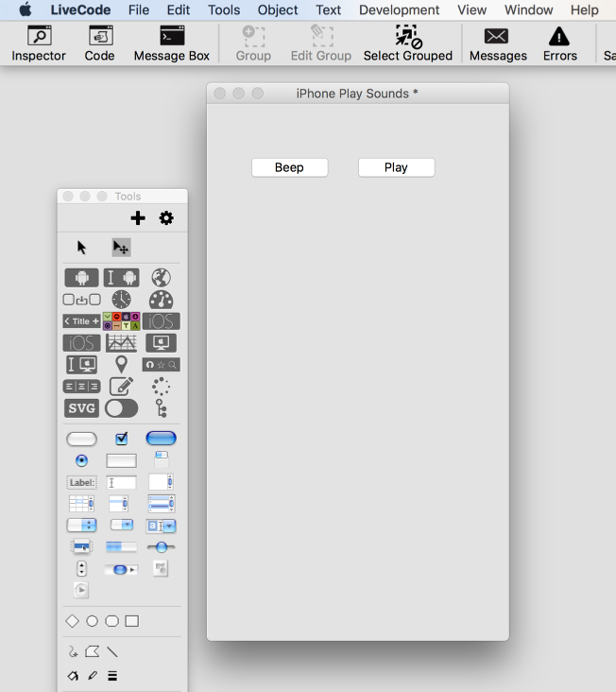Click the Beep button on the stack

(290, 167)
